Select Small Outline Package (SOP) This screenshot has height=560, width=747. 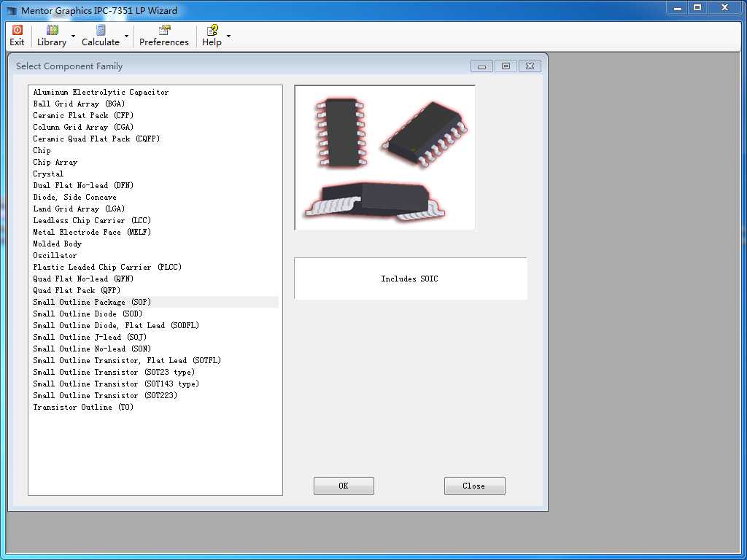pyautogui.click(x=153, y=302)
